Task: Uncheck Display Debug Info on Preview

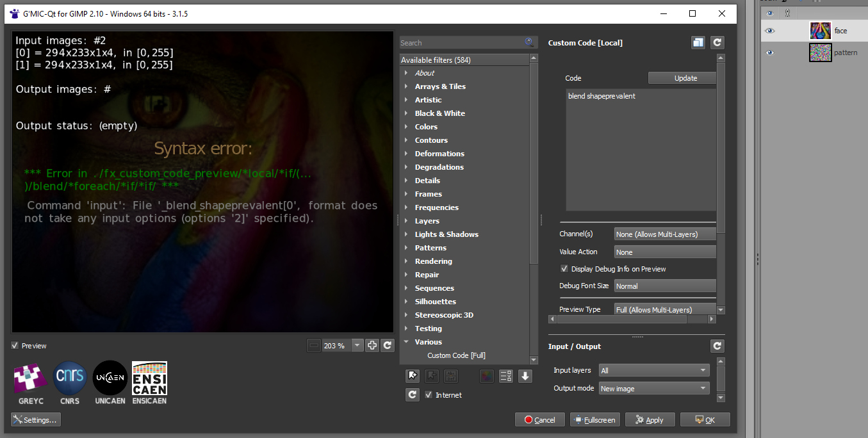Action: 564,269
